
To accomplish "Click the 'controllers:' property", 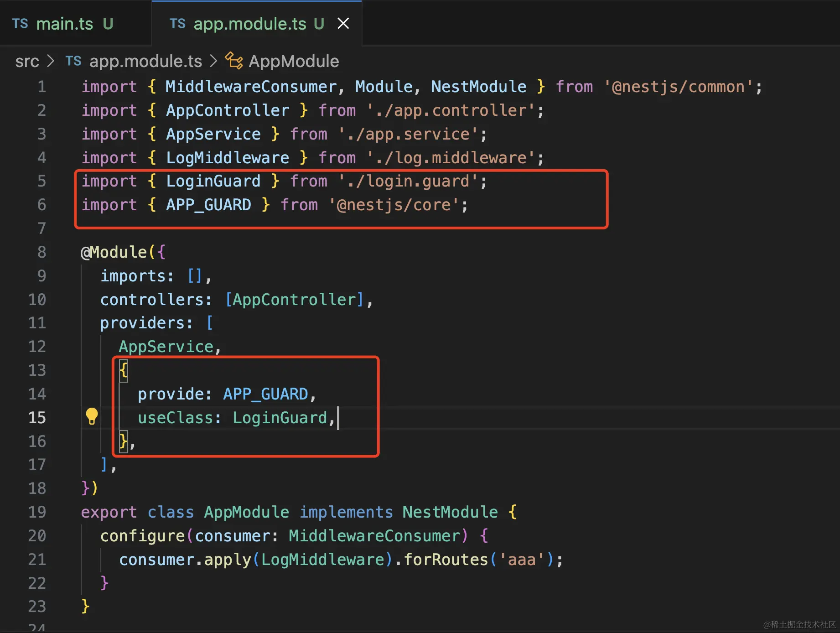I will 156,300.
